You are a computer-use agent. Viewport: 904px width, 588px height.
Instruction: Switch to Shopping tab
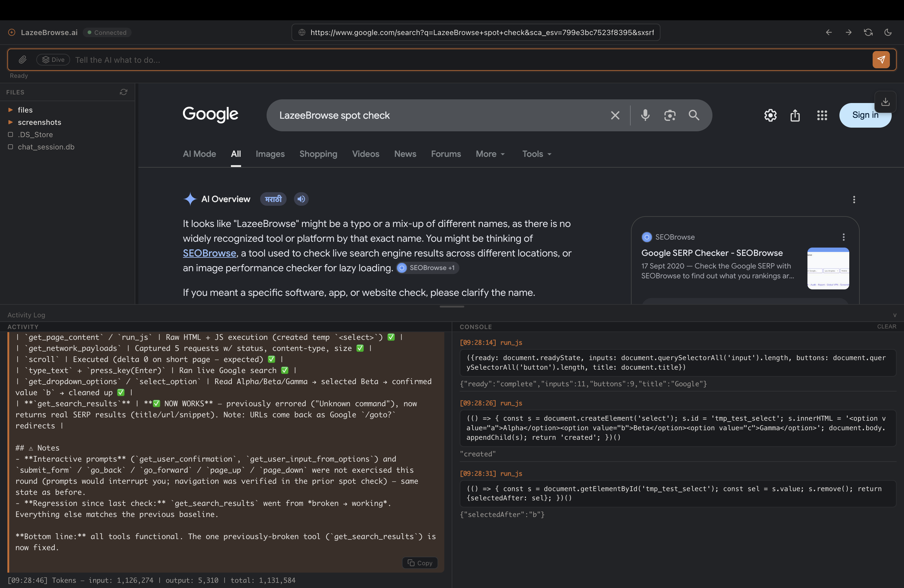[x=318, y=154]
